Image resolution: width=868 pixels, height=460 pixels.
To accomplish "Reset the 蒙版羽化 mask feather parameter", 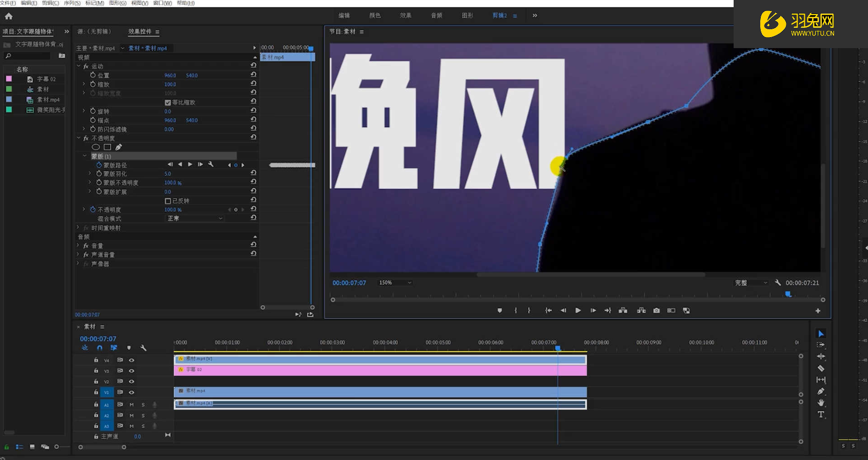I will (x=254, y=172).
